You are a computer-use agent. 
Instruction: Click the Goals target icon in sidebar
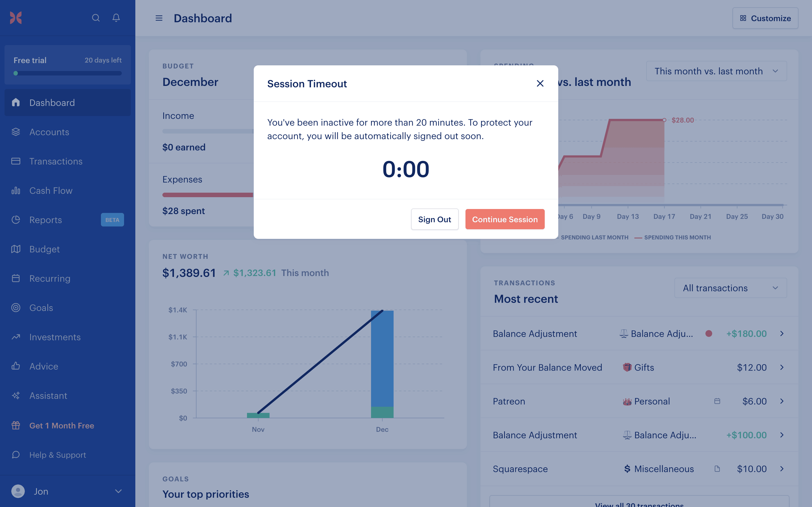(x=16, y=308)
